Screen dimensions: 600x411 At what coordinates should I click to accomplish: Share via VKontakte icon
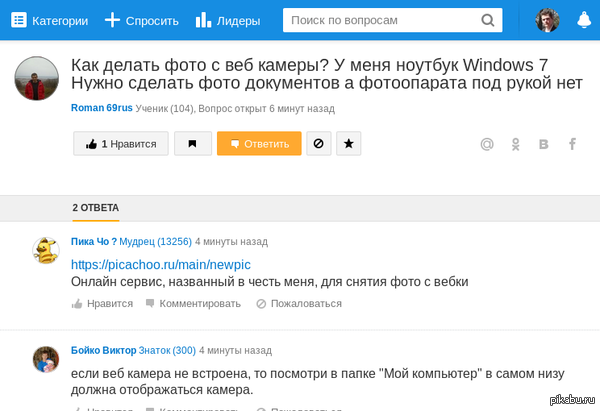[x=544, y=144]
